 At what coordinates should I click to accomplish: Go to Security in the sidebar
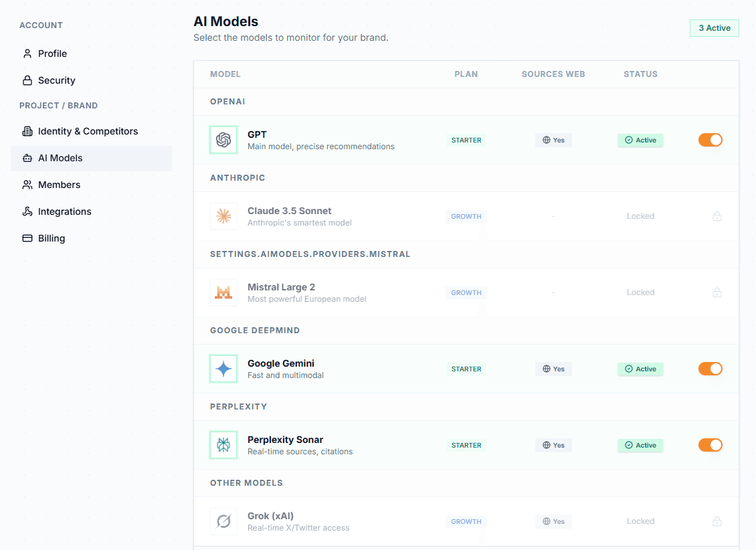click(56, 80)
